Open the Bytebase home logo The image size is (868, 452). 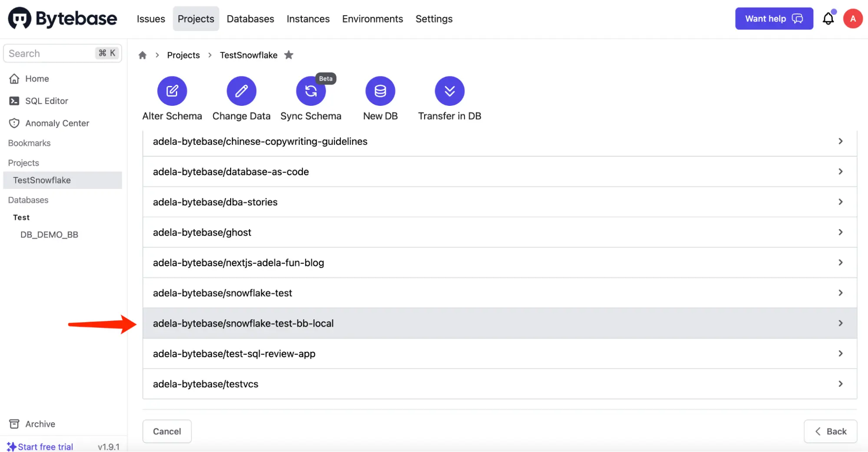62,18
